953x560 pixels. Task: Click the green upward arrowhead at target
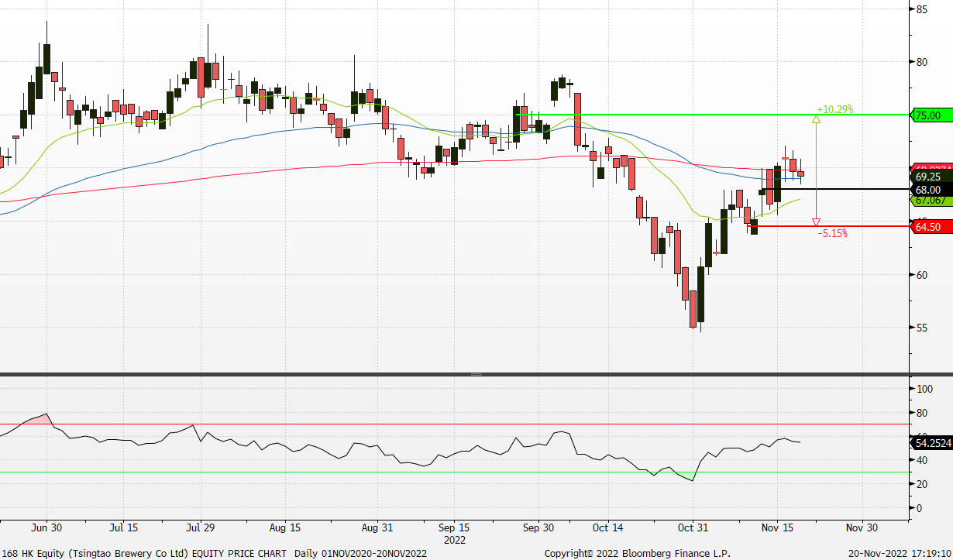(x=816, y=119)
